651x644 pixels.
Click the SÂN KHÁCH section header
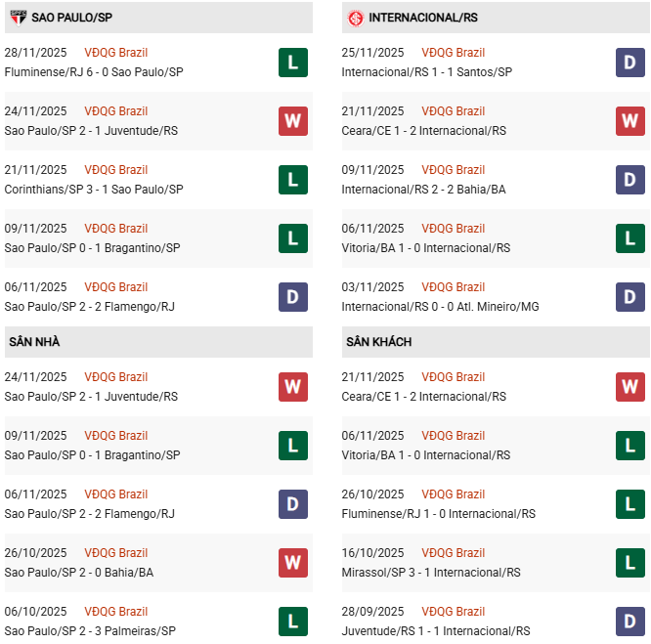click(x=378, y=342)
